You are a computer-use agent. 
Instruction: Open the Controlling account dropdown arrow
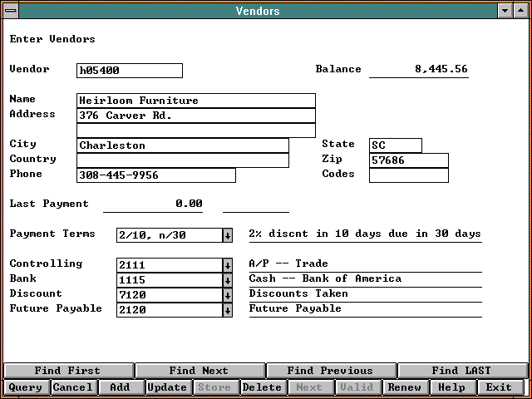pyautogui.click(x=227, y=265)
